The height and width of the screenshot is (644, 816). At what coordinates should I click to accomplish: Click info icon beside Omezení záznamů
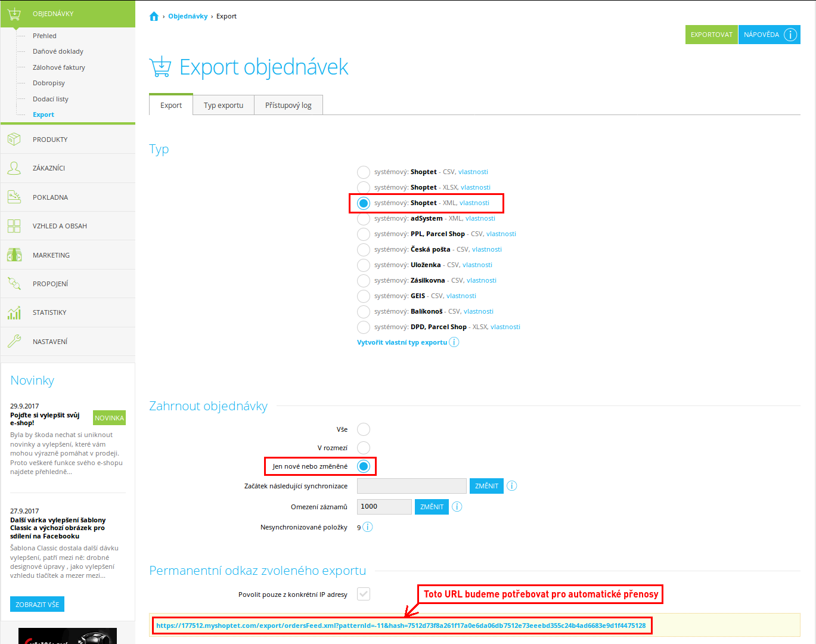coord(457,507)
